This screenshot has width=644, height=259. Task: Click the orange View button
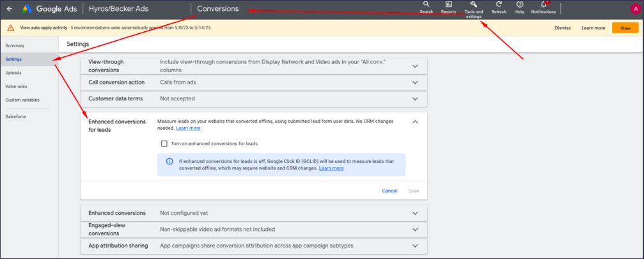625,28
